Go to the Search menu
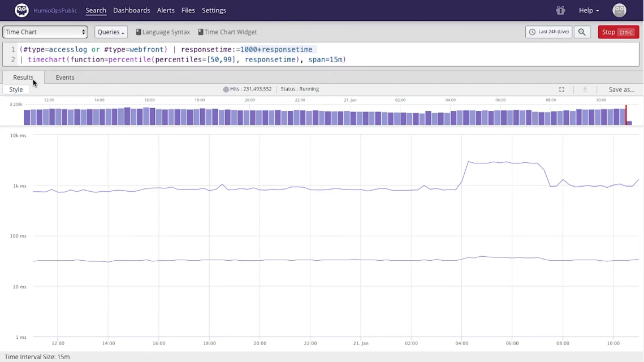 point(96,10)
